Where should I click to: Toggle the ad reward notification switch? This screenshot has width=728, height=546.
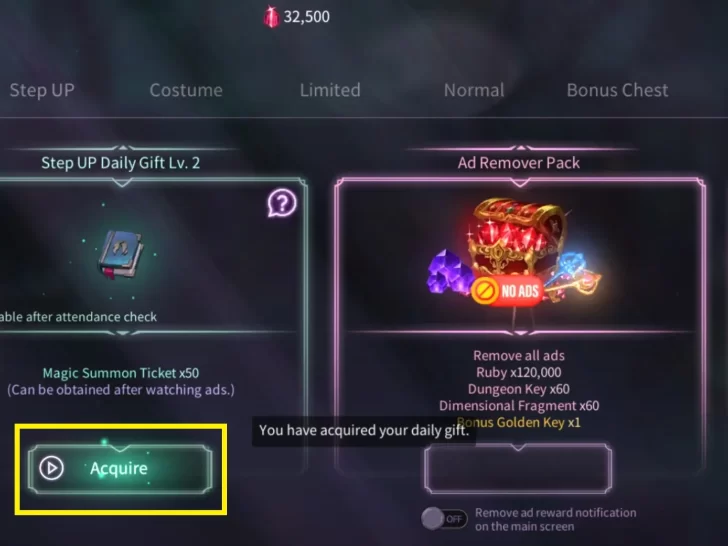coord(444,519)
